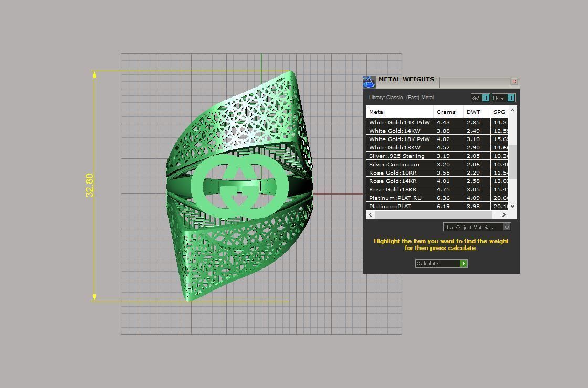Viewport: 588px width, 388px height.
Task: Click the 3.10 DWT value for White Gold:18K PdW
Action: point(473,139)
